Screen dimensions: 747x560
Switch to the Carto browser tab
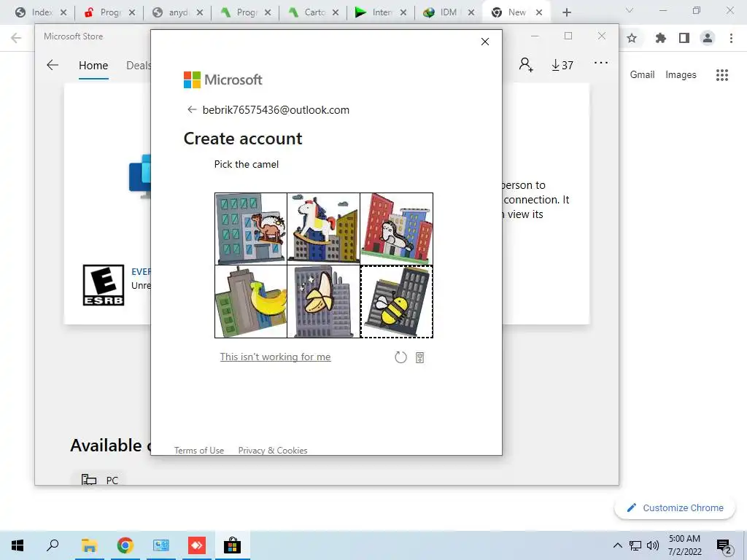(x=314, y=12)
